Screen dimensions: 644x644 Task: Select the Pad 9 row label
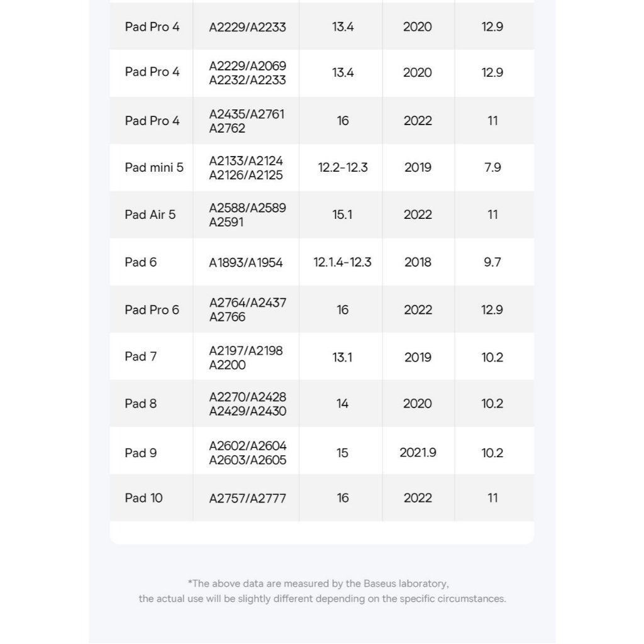[x=141, y=453]
